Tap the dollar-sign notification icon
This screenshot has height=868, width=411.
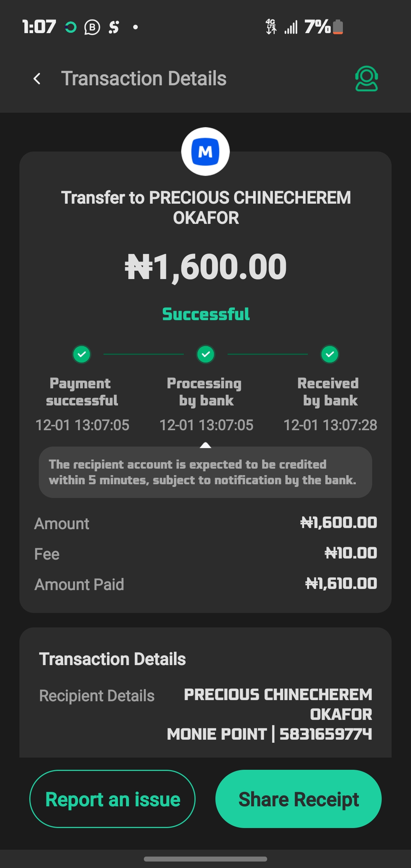coord(114,27)
